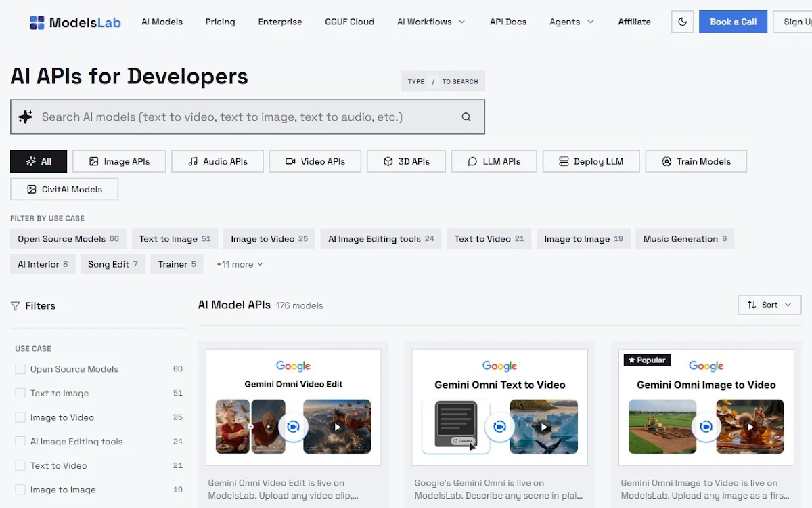812x508 pixels.
Task: Open the Gemini Omni Image to Video thumbnail
Action: pyautogui.click(x=706, y=407)
